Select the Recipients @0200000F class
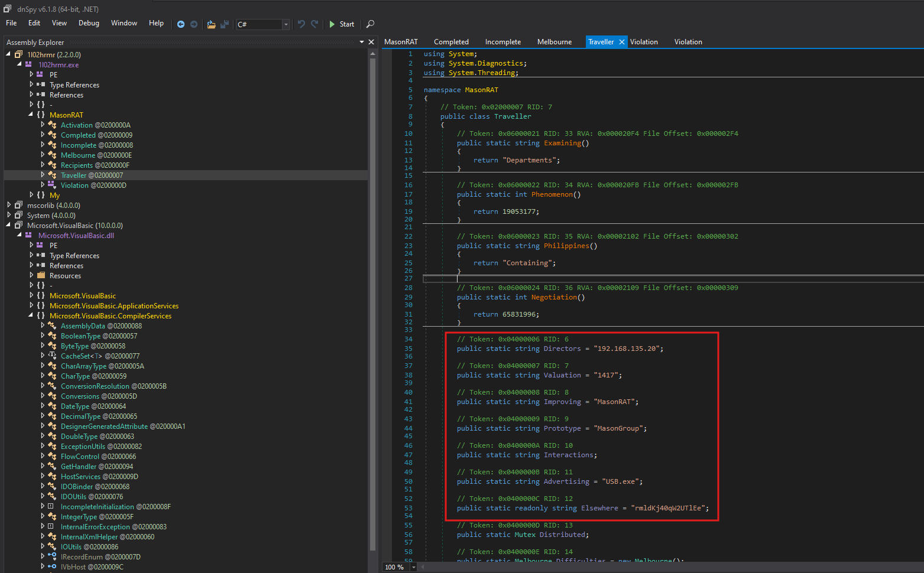This screenshot has width=924, height=573. 95,165
